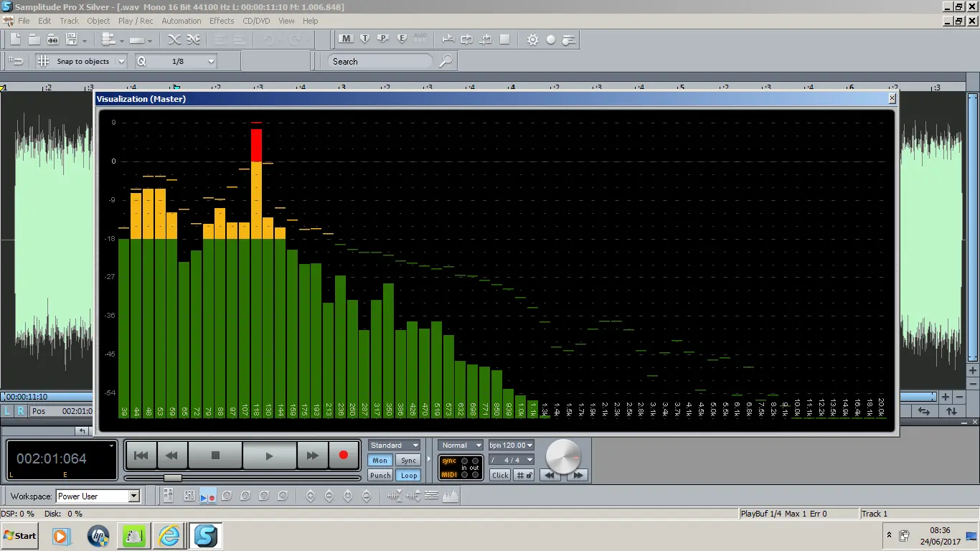Click the fast forward transport button
This screenshot has width=980, height=551.
[312, 456]
